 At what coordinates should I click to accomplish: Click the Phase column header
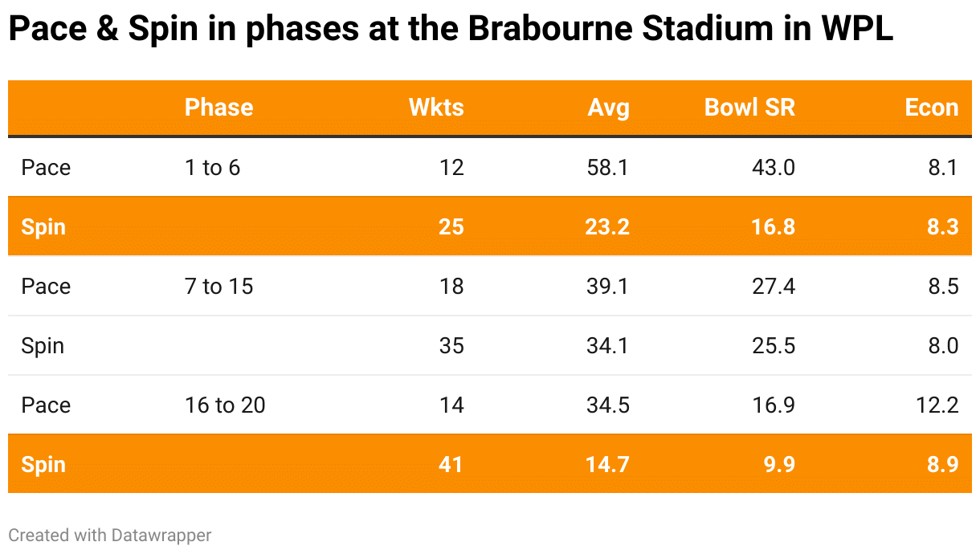(218, 108)
